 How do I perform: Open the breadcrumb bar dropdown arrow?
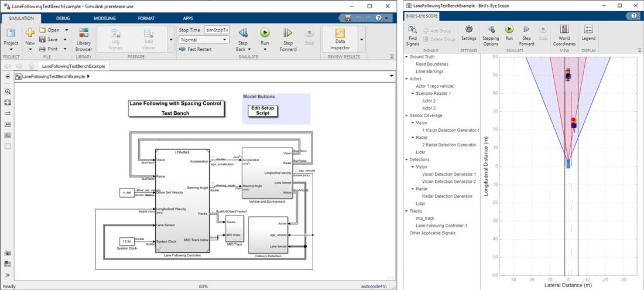(x=392, y=76)
